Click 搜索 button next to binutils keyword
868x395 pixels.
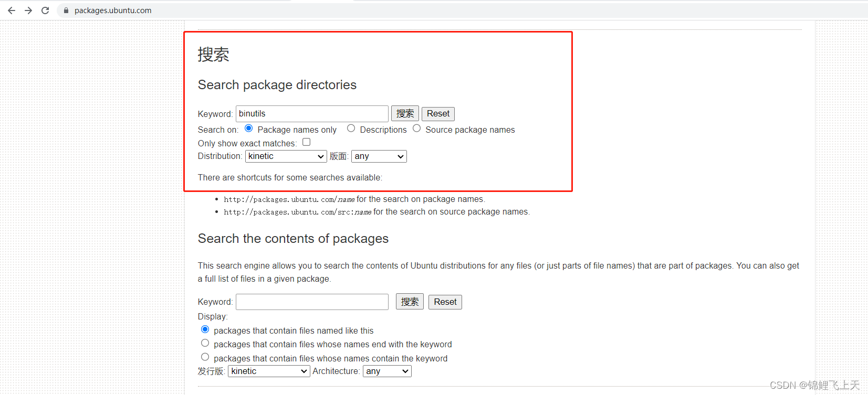pyautogui.click(x=405, y=114)
